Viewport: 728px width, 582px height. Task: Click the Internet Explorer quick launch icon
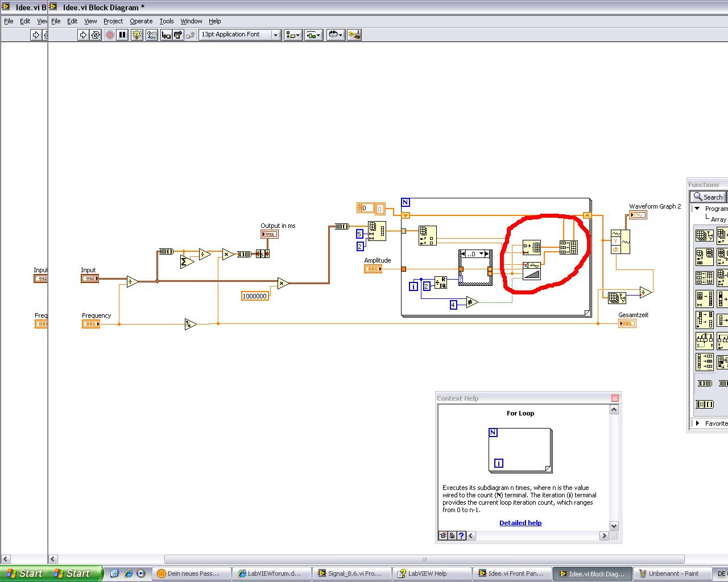[x=128, y=573]
